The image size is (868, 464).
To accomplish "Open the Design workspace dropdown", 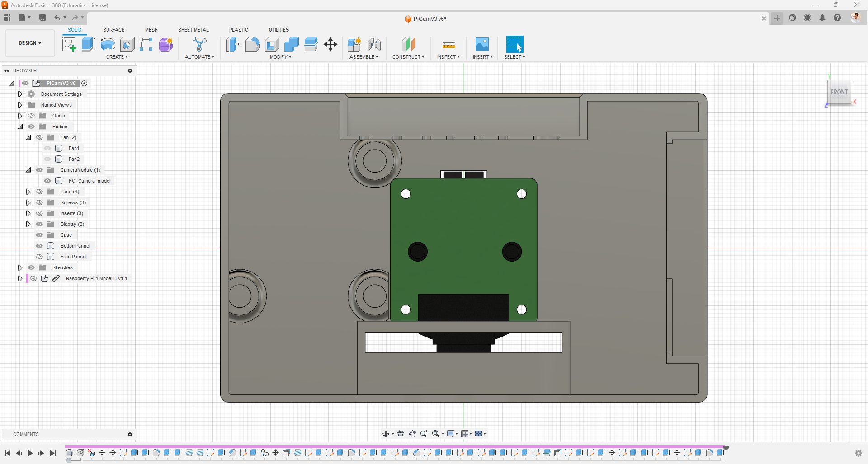I will coord(30,43).
